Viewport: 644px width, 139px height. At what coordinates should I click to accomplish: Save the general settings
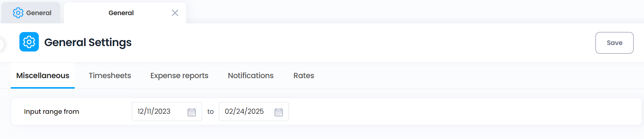[614, 43]
